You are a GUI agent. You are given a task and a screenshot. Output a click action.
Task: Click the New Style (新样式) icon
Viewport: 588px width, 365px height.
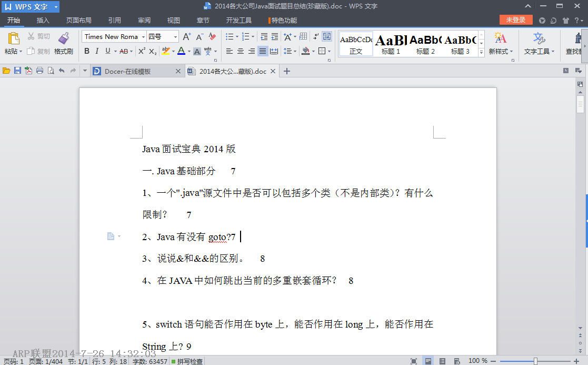(500, 38)
